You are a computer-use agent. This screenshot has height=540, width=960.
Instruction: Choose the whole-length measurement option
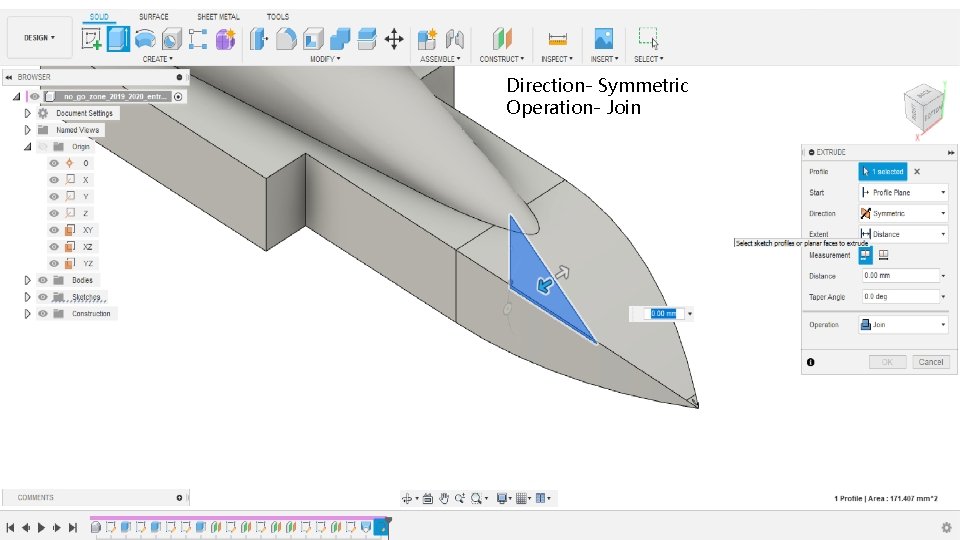(883, 255)
